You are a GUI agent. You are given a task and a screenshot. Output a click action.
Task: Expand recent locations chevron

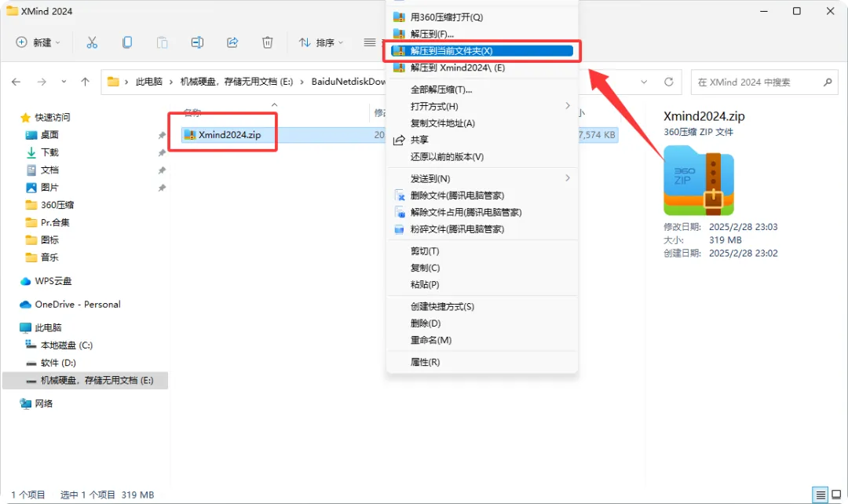point(64,82)
